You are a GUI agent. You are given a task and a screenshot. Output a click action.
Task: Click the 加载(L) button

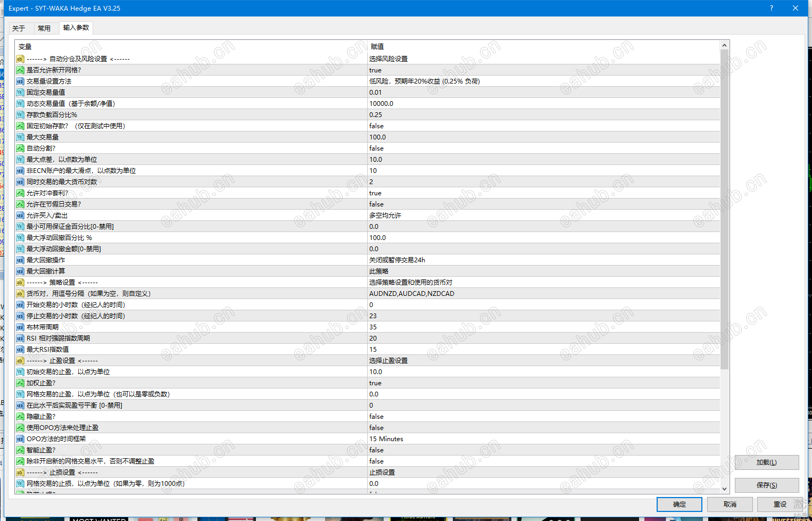(x=768, y=462)
